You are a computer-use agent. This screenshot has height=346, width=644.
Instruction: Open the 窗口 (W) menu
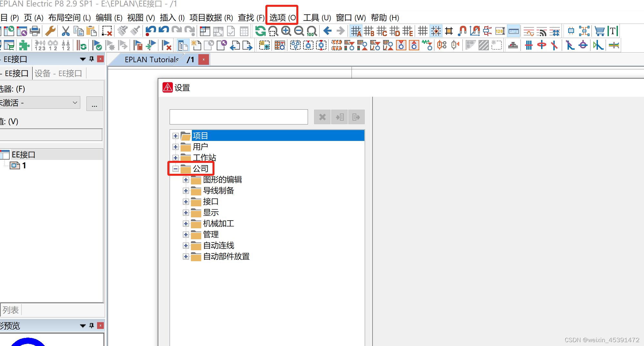(351, 18)
